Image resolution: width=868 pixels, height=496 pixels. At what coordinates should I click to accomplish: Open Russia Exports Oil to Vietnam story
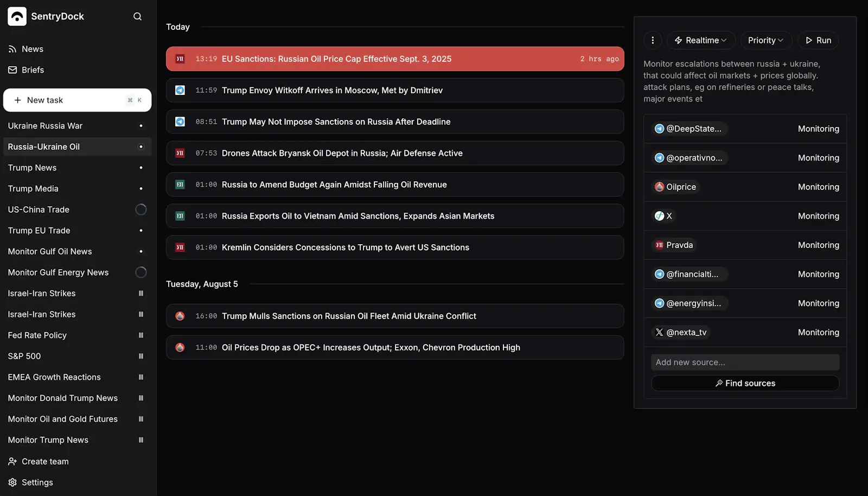pos(395,216)
